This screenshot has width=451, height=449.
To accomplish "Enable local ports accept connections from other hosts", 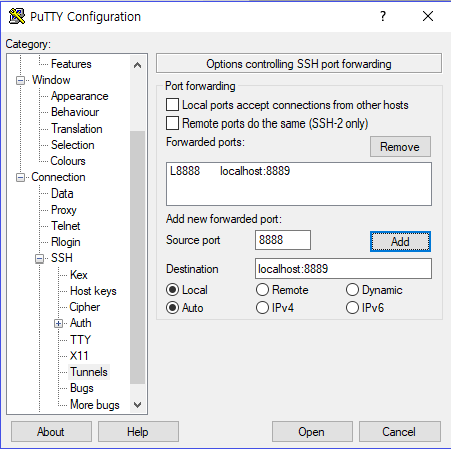I will coord(172,105).
